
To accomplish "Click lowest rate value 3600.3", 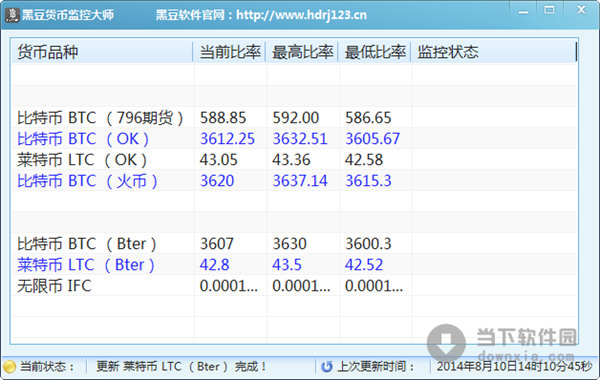I will [368, 243].
